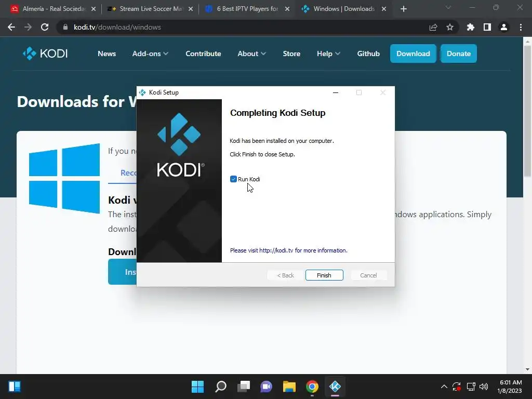Open the Windows Start menu

(x=197, y=387)
